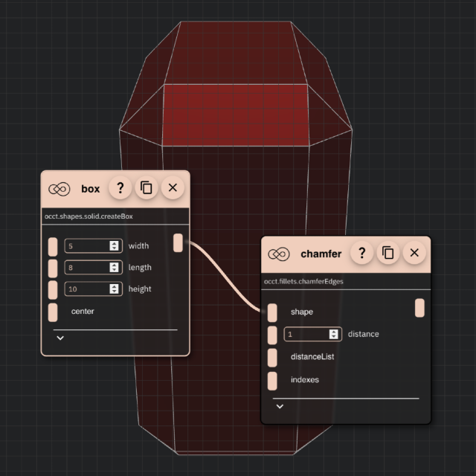Open help for the box node
476x476 pixels.
(x=120, y=188)
